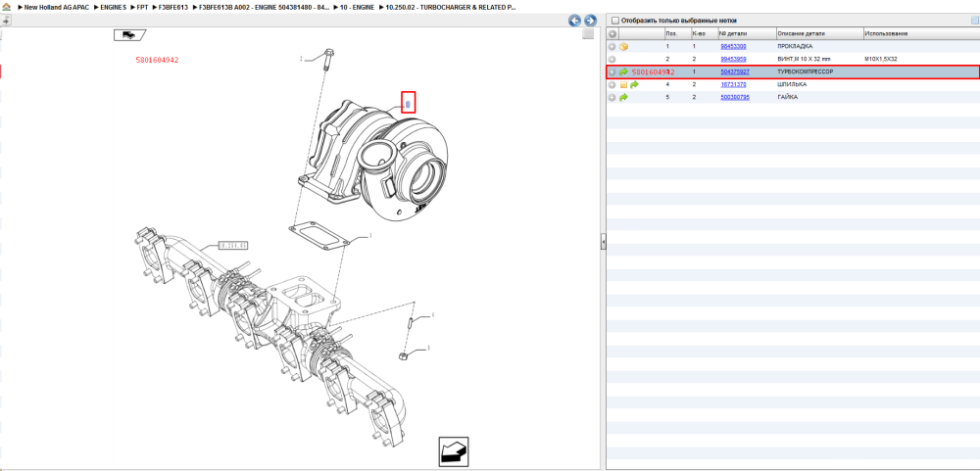Click the green arrow icon in the ШПИЛЬКА row

(x=634, y=84)
